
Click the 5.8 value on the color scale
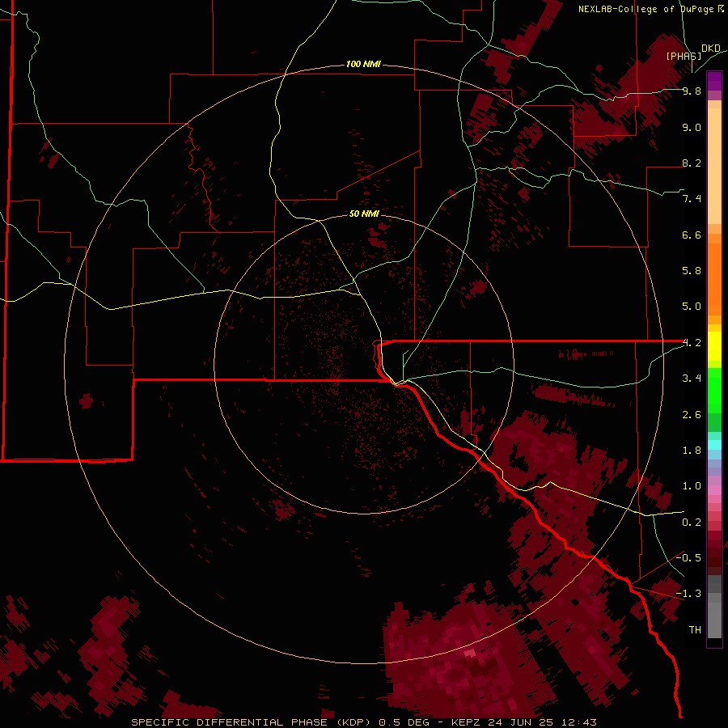(x=692, y=271)
